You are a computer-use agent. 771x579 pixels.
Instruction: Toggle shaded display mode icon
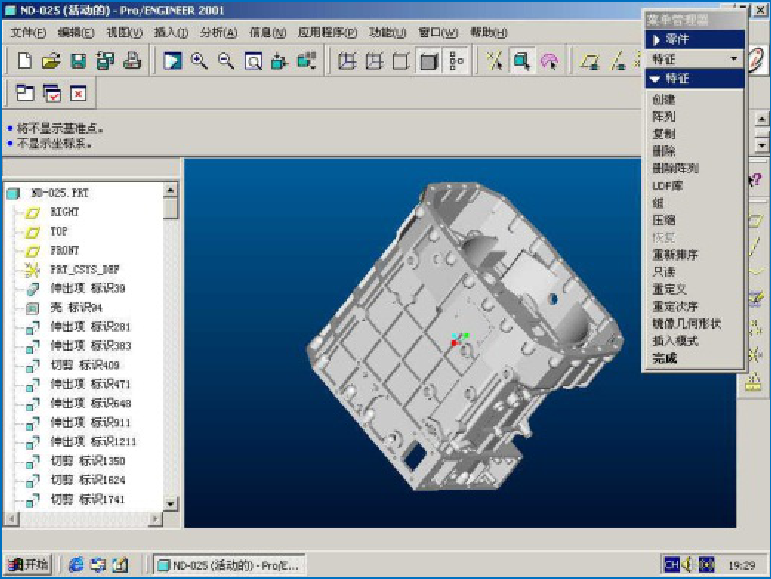point(429,61)
